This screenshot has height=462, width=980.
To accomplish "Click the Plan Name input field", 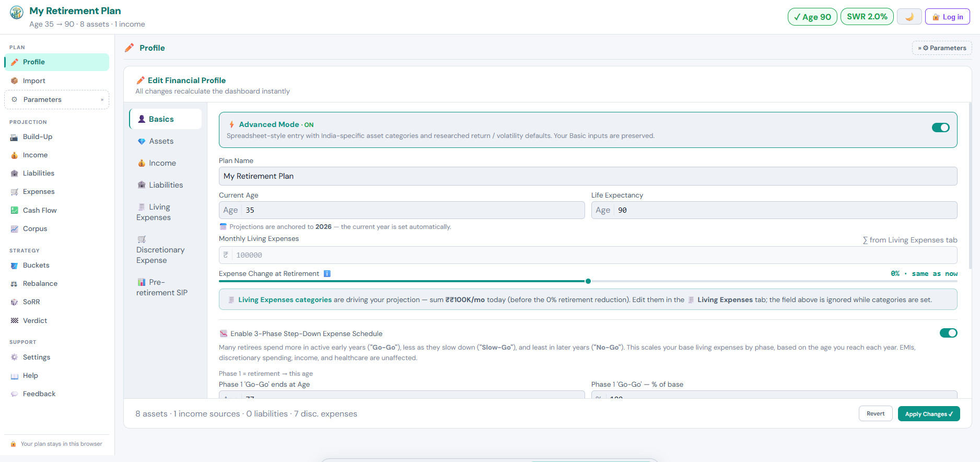I will coord(588,176).
